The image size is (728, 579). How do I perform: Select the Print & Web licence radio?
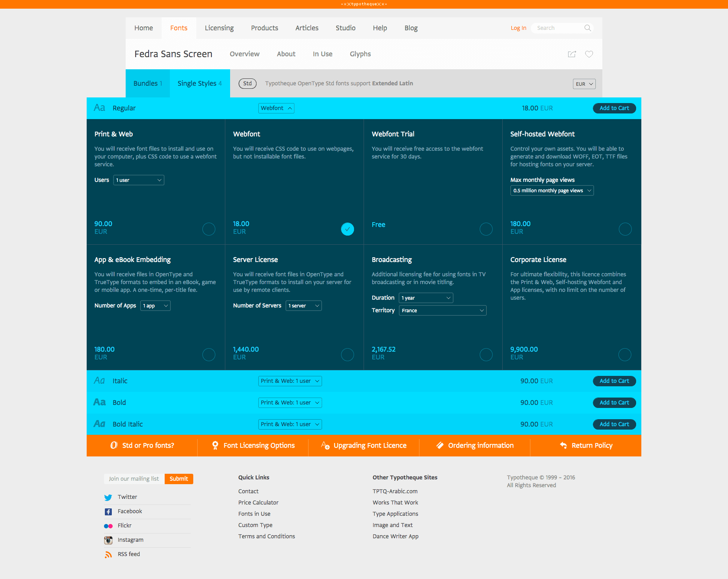[x=209, y=229]
